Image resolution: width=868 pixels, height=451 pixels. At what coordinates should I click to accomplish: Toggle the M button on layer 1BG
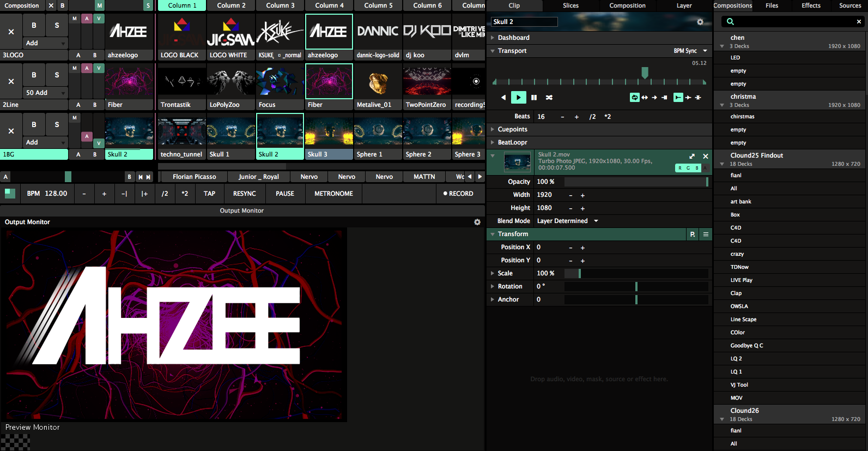pos(75,118)
